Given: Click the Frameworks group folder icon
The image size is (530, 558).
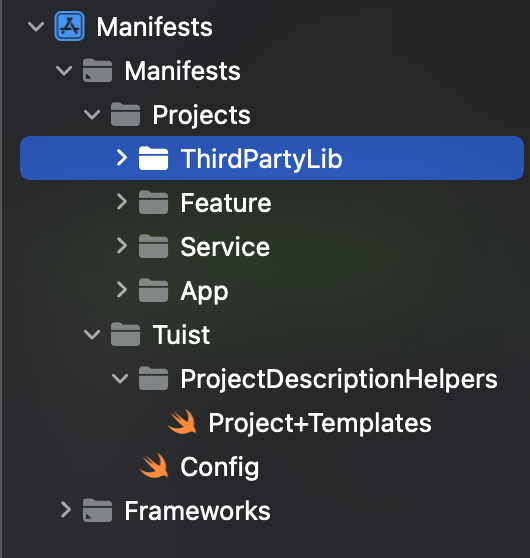Looking at the screenshot, I should tap(97, 510).
